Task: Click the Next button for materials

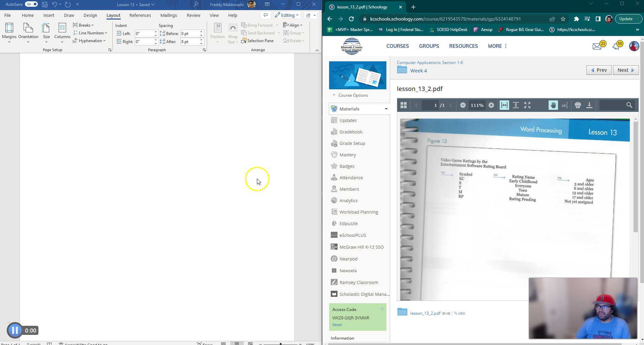Action: click(x=625, y=70)
